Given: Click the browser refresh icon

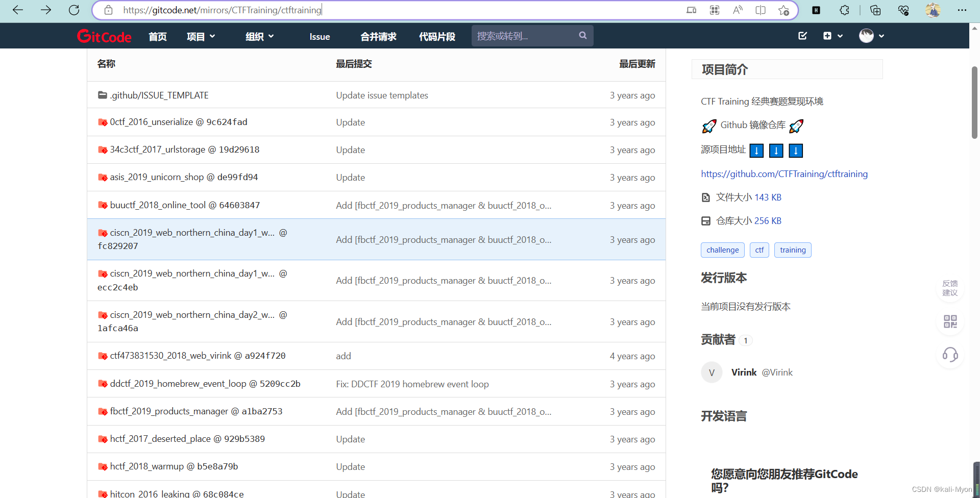Looking at the screenshot, I should pyautogui.click(x=73, y=10).
